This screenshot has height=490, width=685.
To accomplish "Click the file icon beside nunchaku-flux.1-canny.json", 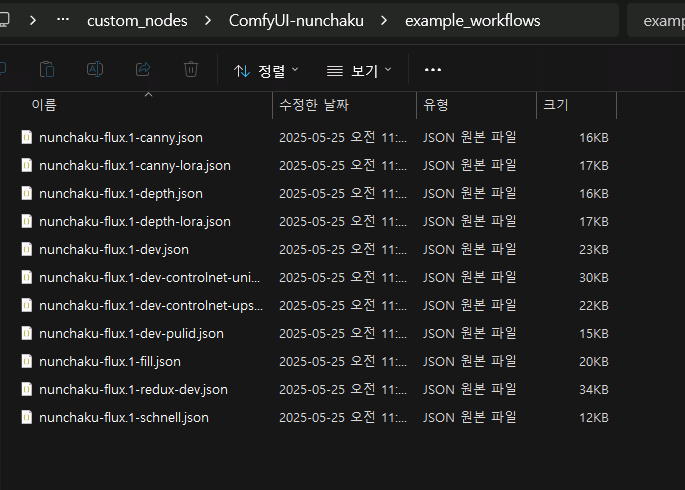I will point(27,137).
